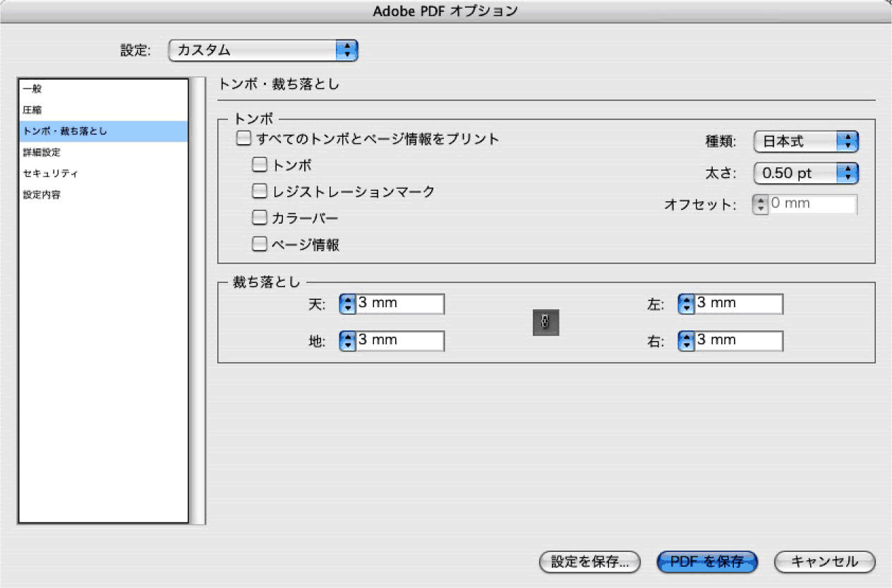Enable レジストレーションマーク option
This screenshot has height=588, width=892.
260,191
